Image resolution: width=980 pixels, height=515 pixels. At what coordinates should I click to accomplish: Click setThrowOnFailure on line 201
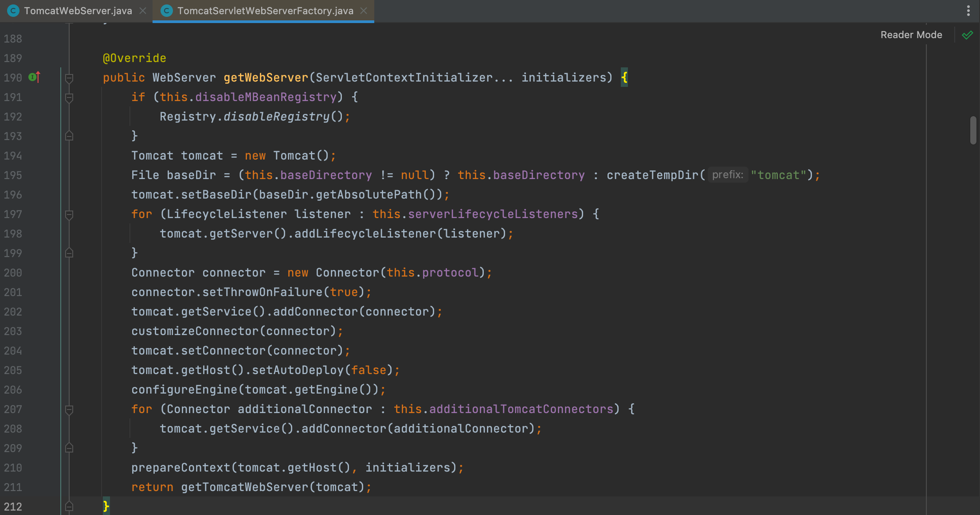(x=263, y=292)
